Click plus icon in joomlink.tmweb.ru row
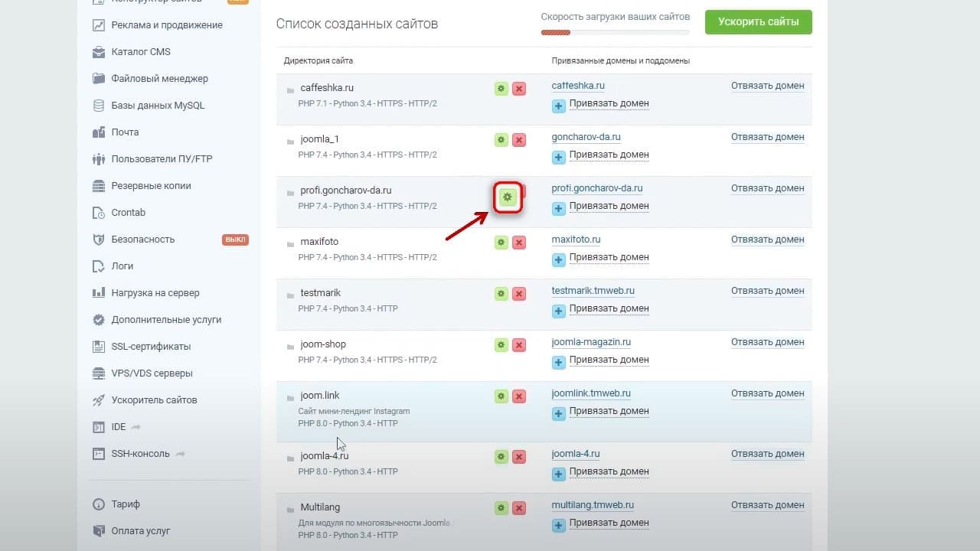The width and height of the screenshot is (980, 551). click(559, 414)
